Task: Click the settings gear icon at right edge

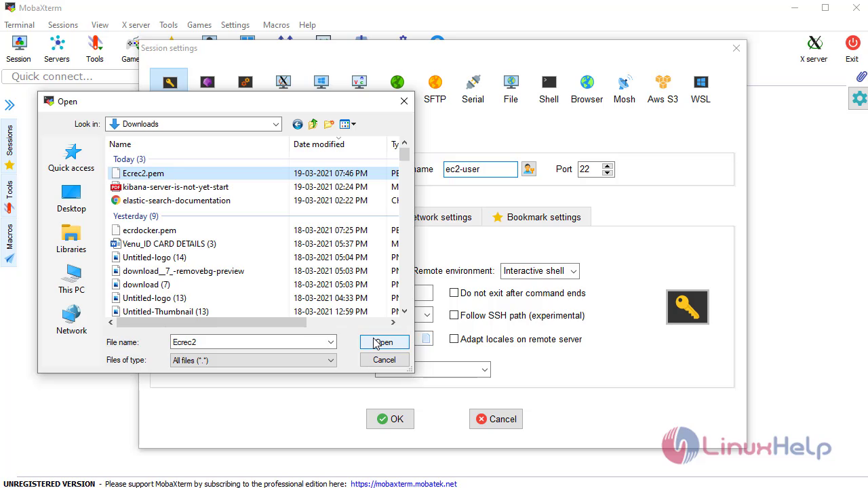Action: 859,99
